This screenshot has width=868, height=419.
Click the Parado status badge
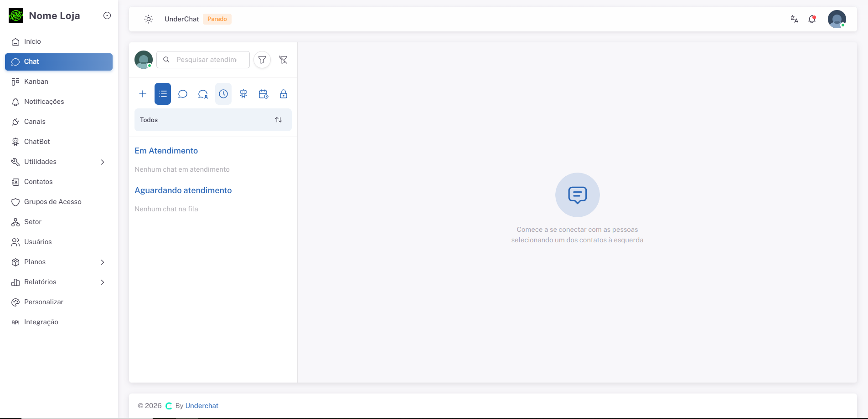[217, 19]
